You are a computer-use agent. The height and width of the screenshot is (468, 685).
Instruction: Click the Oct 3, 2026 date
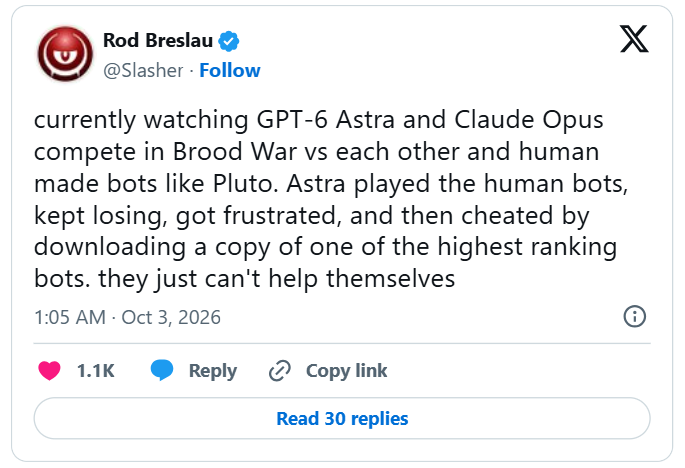171,317
